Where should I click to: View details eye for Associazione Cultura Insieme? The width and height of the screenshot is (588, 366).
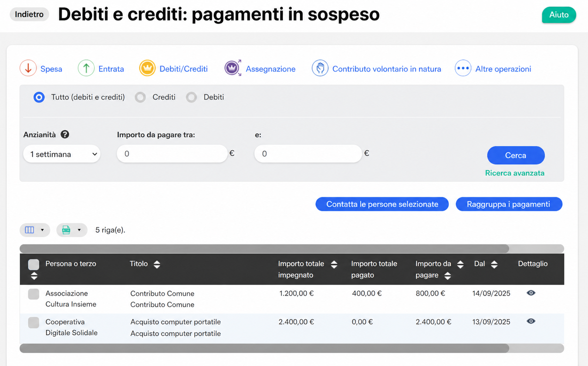pyautogui.click(x=531, y=293)
